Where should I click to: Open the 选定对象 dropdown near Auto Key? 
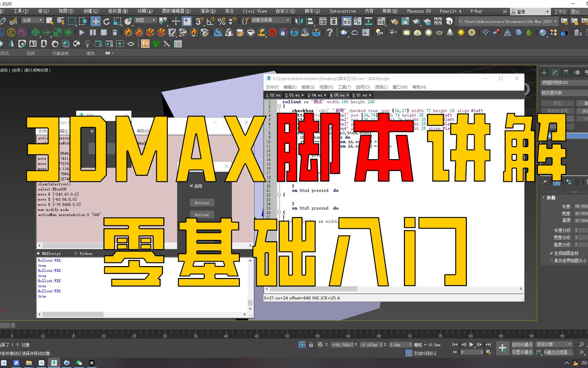pos(554,344)
